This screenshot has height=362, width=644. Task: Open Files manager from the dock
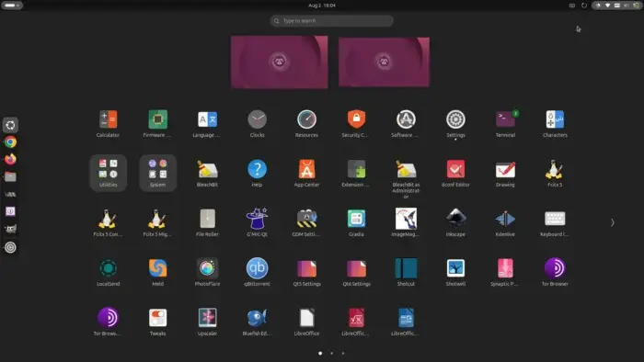[10, 176]
